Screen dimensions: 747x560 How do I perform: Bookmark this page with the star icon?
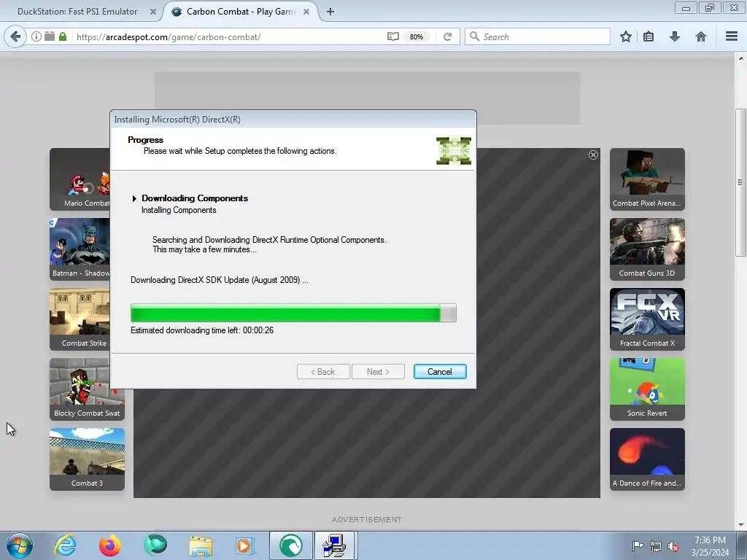(x=626, y=36)
